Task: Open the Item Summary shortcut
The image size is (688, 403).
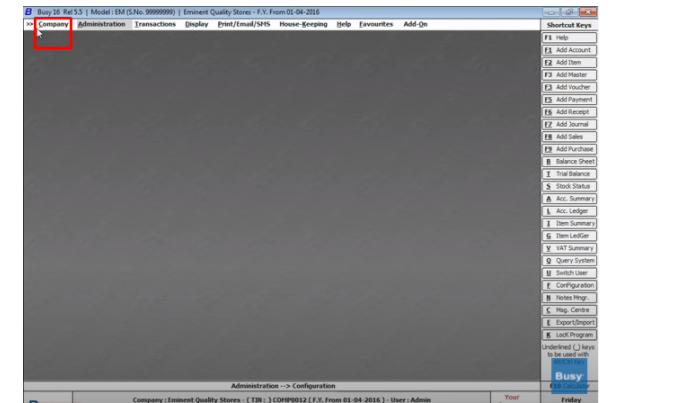Action: (x=569, y=223)
